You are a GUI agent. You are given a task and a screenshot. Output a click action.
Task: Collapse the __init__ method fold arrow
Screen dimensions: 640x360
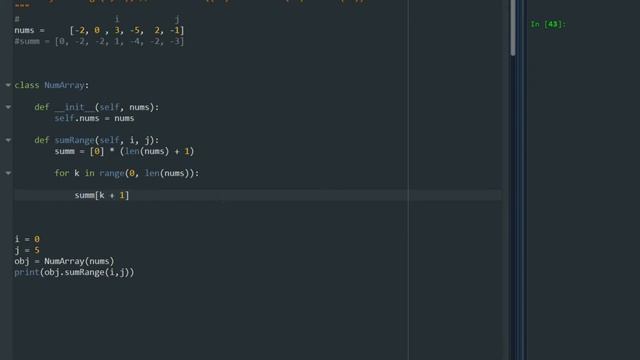(8, 107)
